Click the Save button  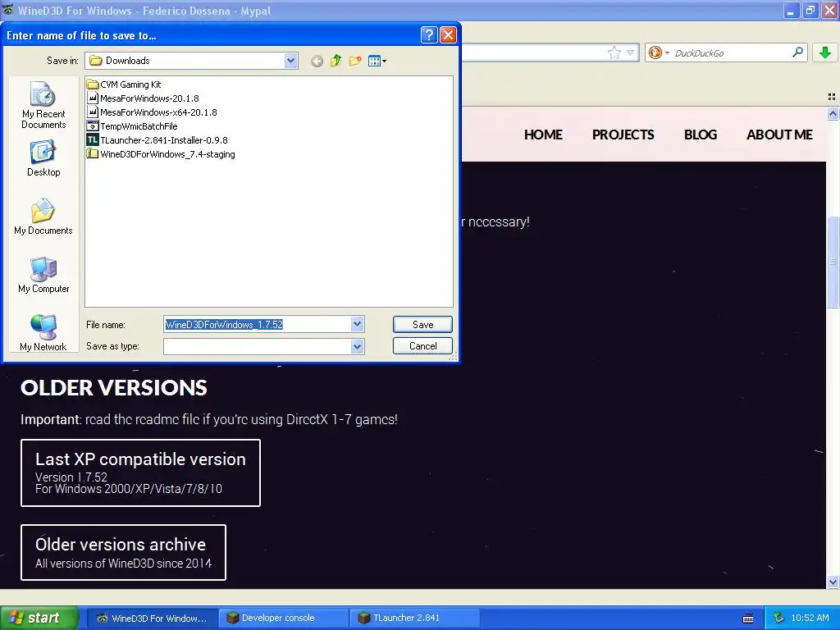click(422, 324)
